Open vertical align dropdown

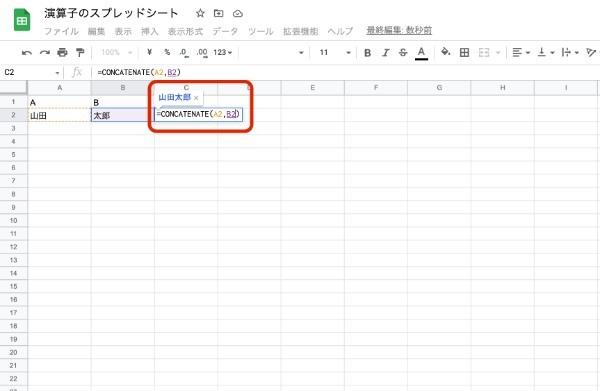tap(546, 52)
